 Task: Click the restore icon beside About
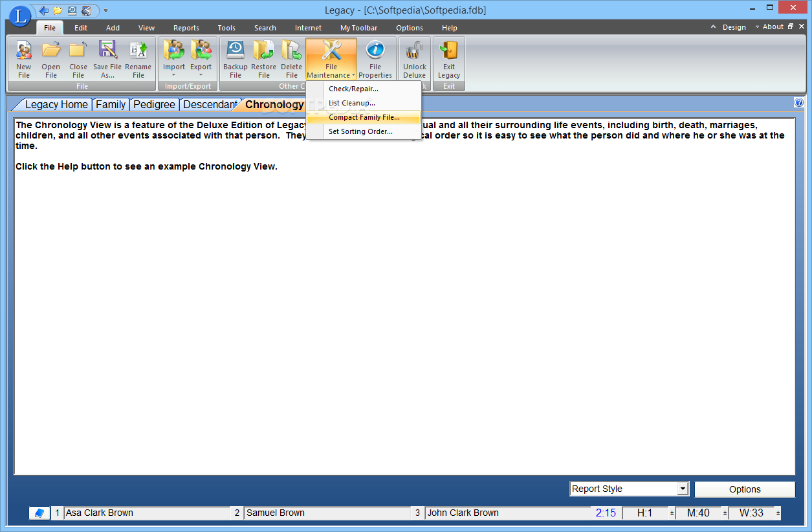tap(791, 27)
